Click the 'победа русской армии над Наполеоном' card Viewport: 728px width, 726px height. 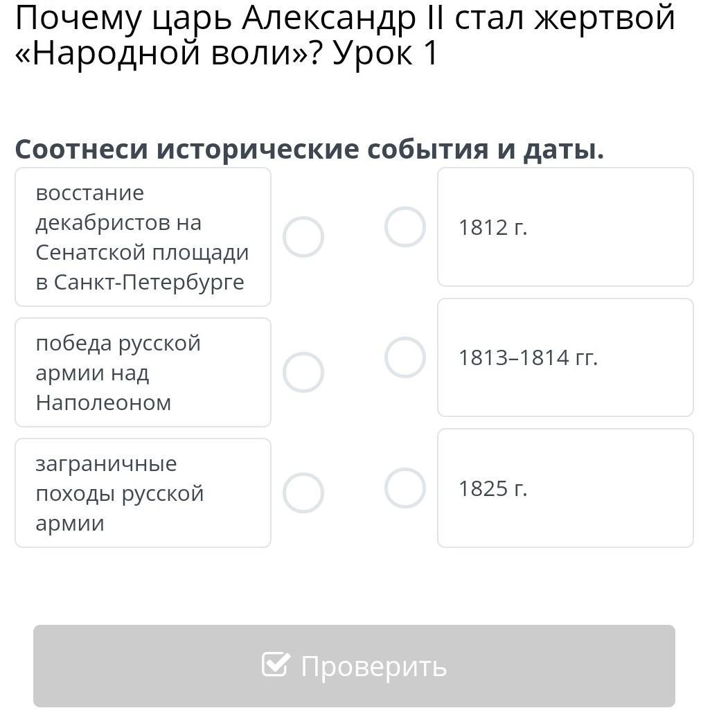pos(143,372)
